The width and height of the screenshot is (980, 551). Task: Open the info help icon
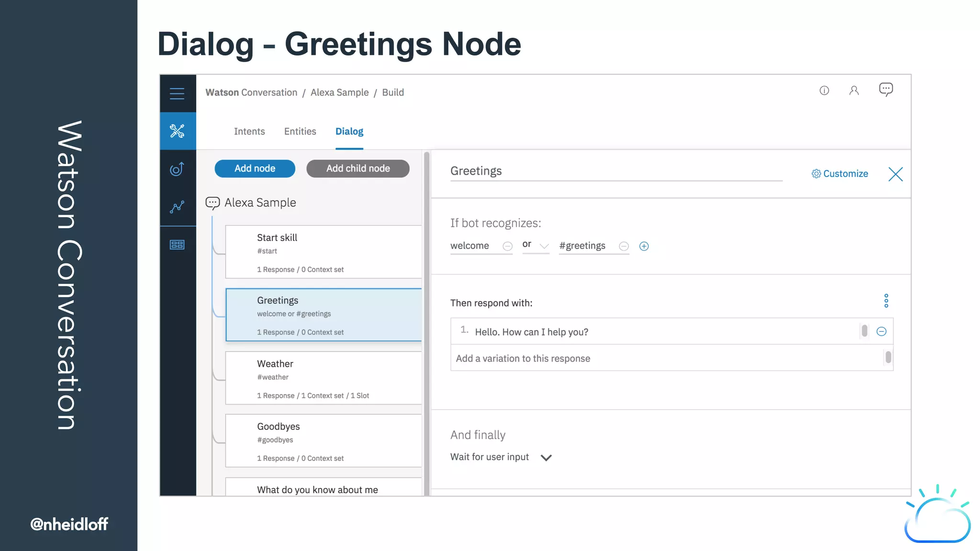click(824, 90)
